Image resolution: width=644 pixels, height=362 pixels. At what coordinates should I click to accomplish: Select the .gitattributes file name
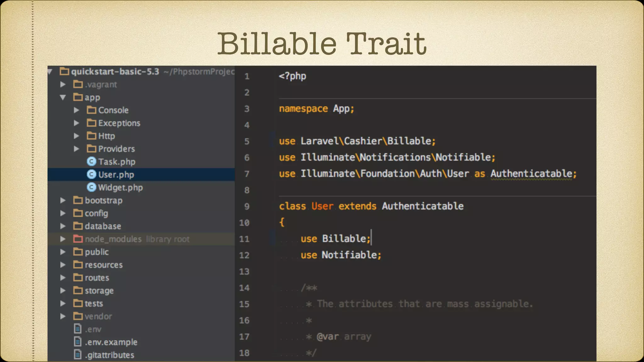pos(109,355)
